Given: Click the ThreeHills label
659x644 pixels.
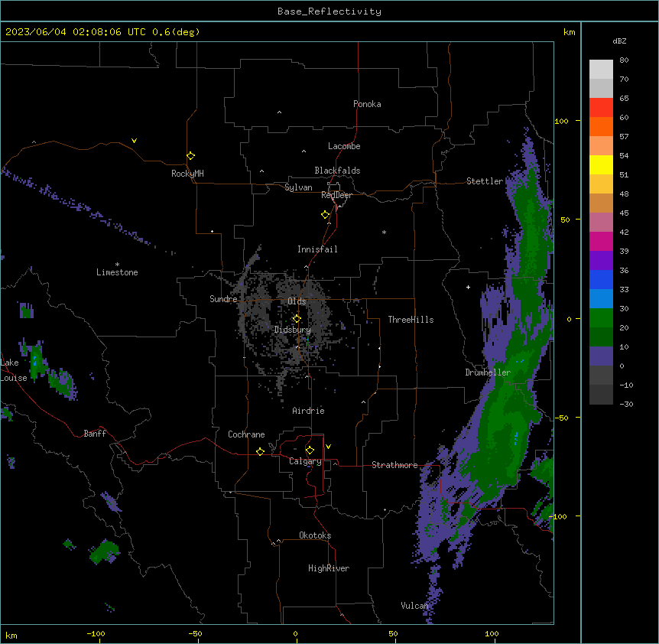Looking at the screenshot, I should pos(411,320).
